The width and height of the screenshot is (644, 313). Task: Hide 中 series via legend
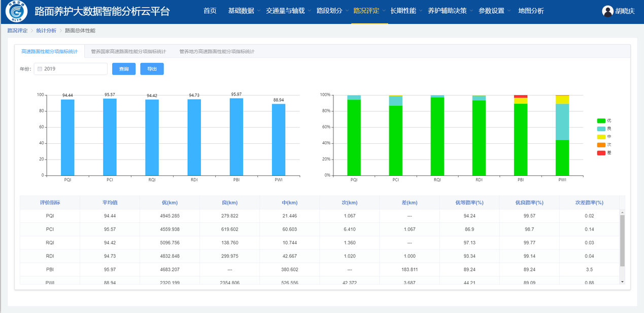(x=604, y=137)
